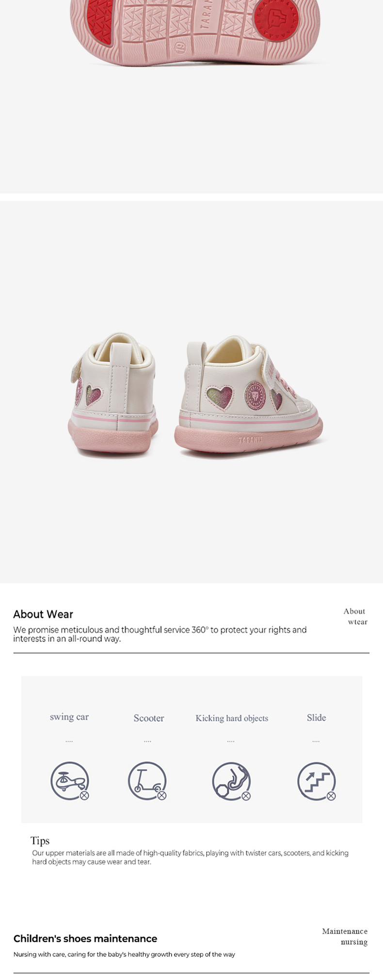The height and width of the screenshot is (980, 383).
Task: Click the 'Tips' heading
Action: pyautogui.click(x=40, y=840)
